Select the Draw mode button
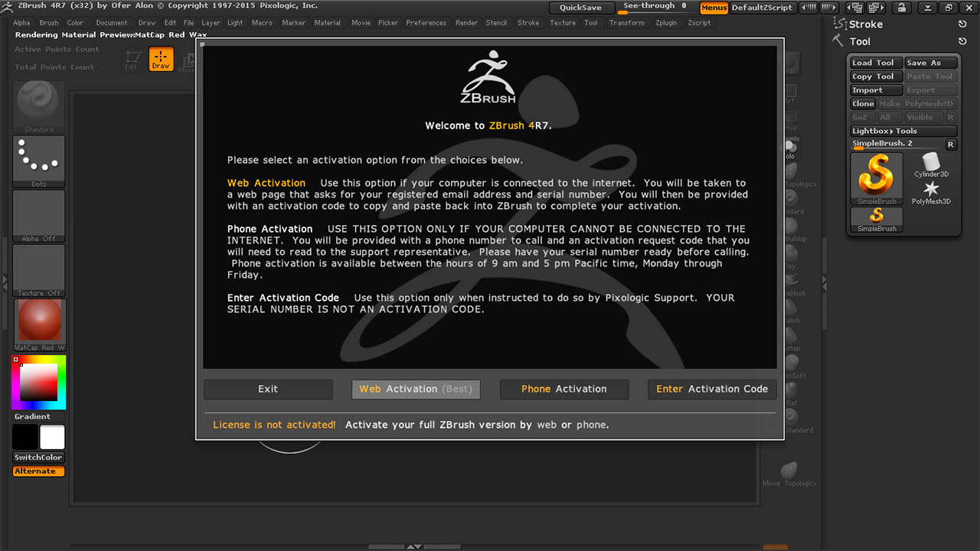This screenshot has height=551, width=980. (x=161, y=59)
